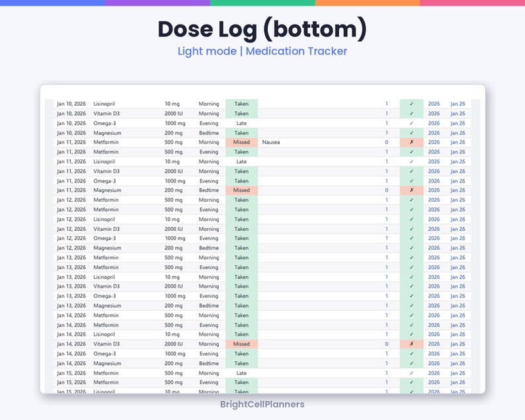
Task: Click the '0' count in Jan 11 Magnesium row
Action: pos(386,190)
